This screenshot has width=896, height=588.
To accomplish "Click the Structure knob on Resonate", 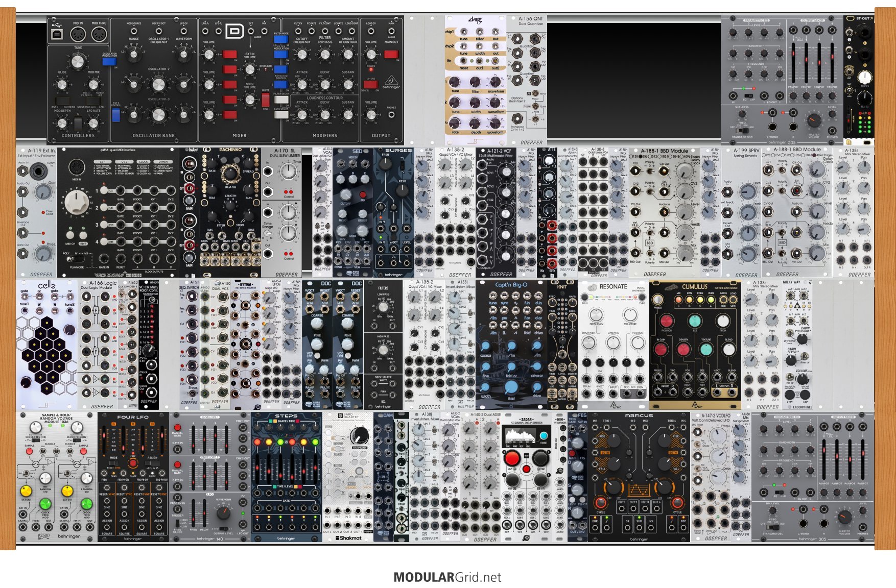I will coord(630,314).
